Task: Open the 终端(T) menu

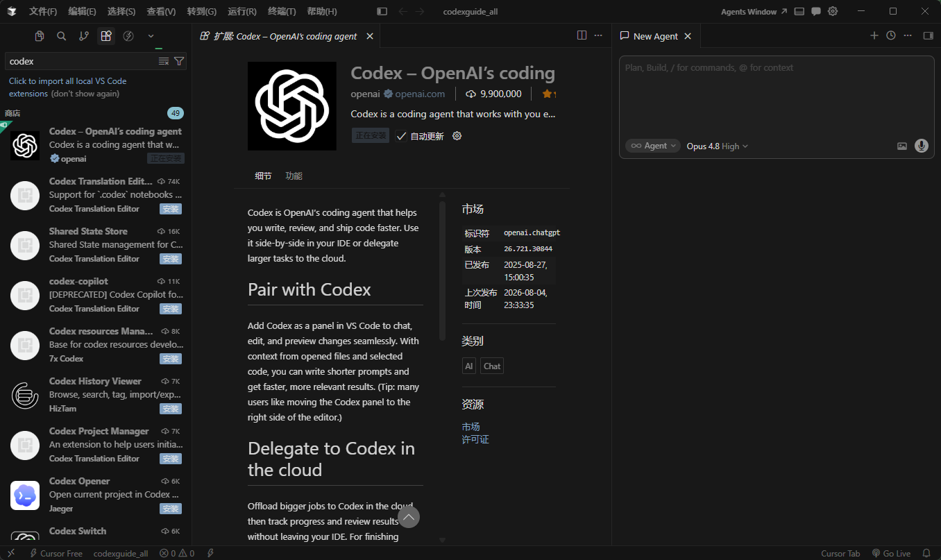Action: coord(282,12)
